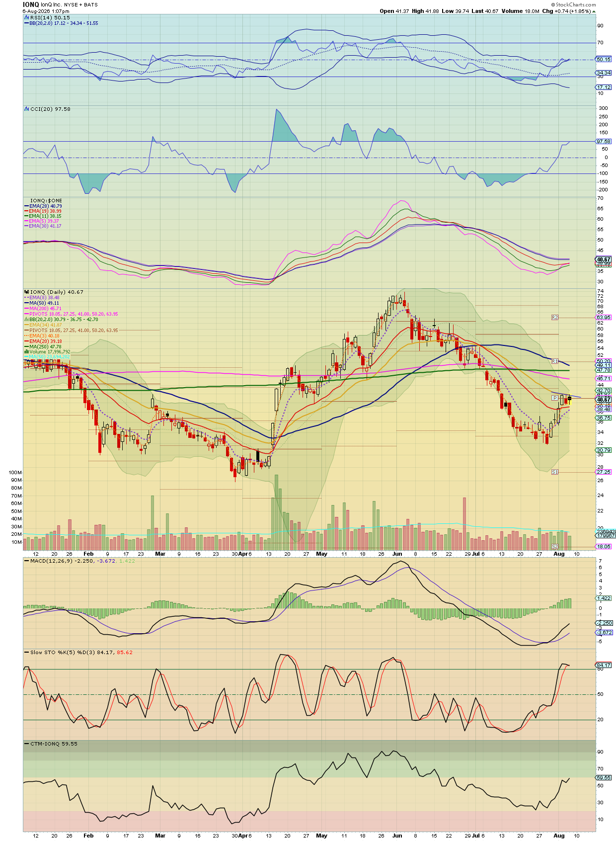Click the NYSE + BATS exchange label

[x=81, y=5]
